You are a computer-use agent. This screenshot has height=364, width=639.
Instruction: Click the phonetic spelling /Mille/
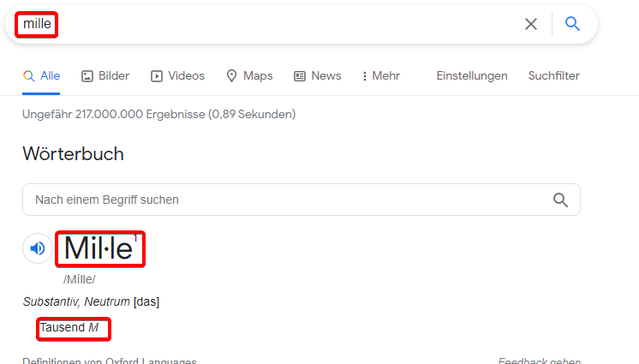click(80, 279)
